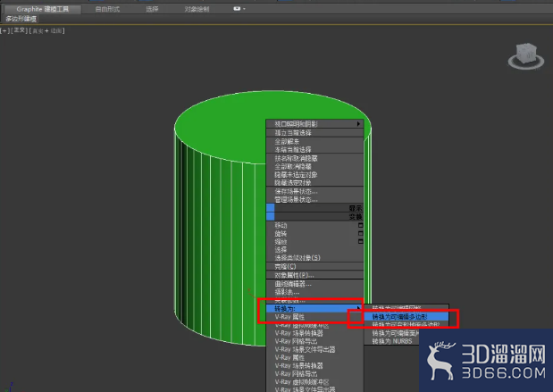The width and height of the screenshot is (553, 392).
Task: Open the [真实+边面] shading menu
Action: [x=47, y=31]
